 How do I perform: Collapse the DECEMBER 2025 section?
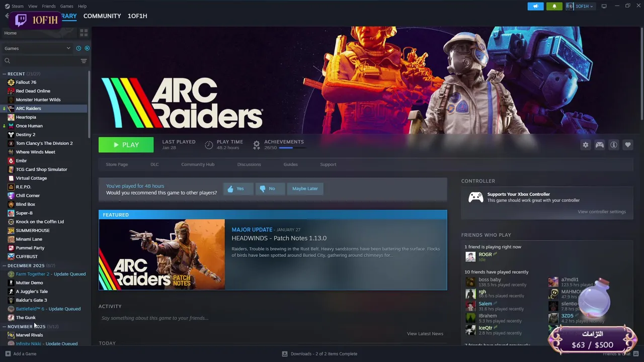point(4,265)
